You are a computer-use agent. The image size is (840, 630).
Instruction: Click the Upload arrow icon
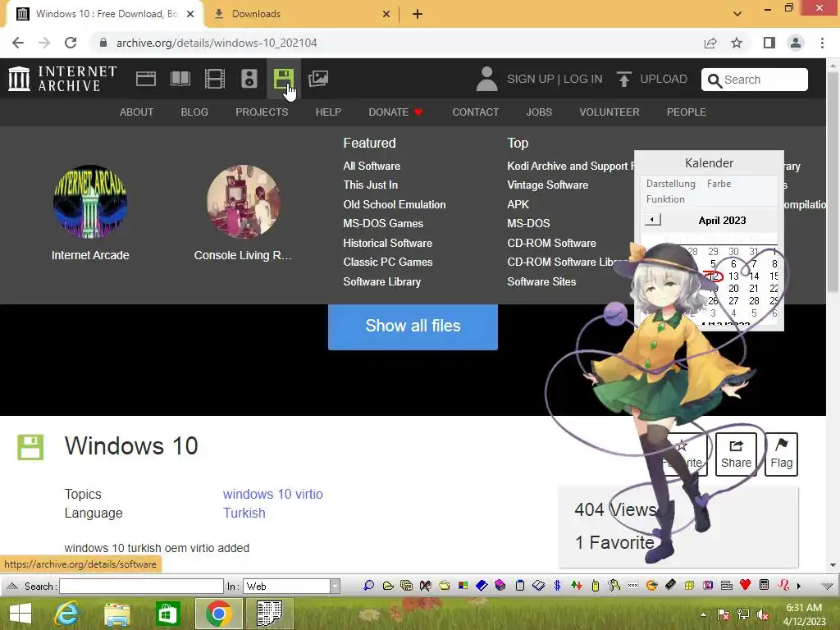tap(623, 80)
